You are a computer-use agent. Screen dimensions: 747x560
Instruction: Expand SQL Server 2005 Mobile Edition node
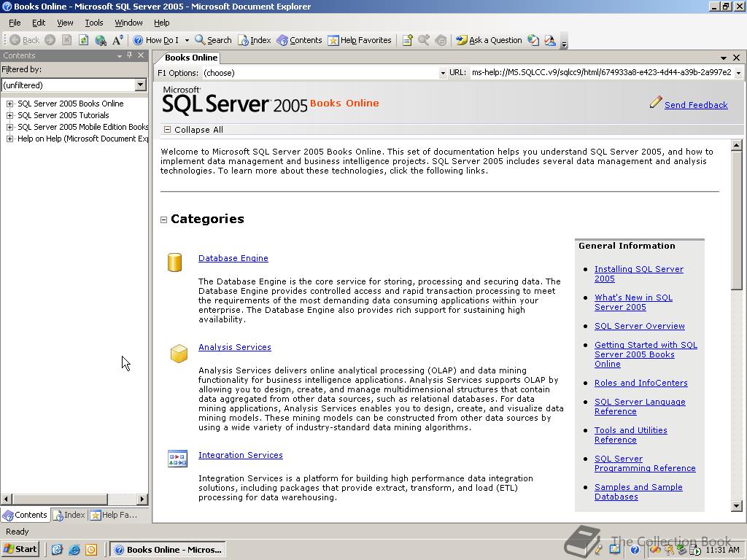point(9,127)
